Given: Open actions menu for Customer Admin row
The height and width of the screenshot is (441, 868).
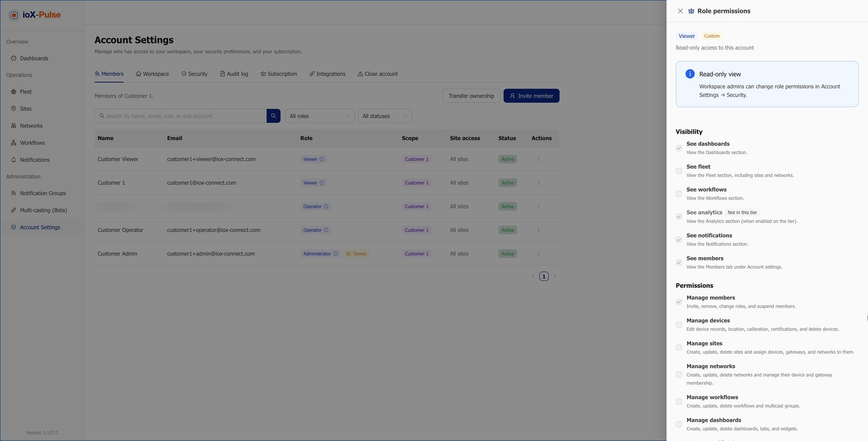Looking at the screenshot, I should pos(539,253).
